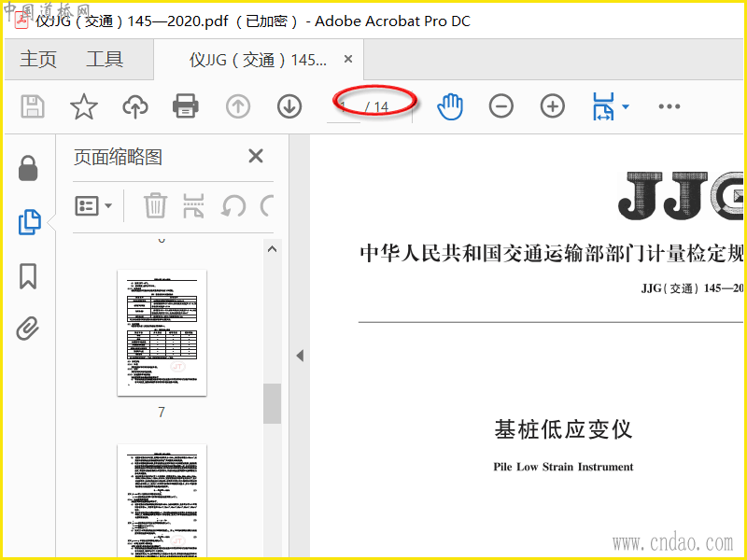747x560 pixels.
Task: Click the fit page width icon
Action: click(x=603, y=106)
